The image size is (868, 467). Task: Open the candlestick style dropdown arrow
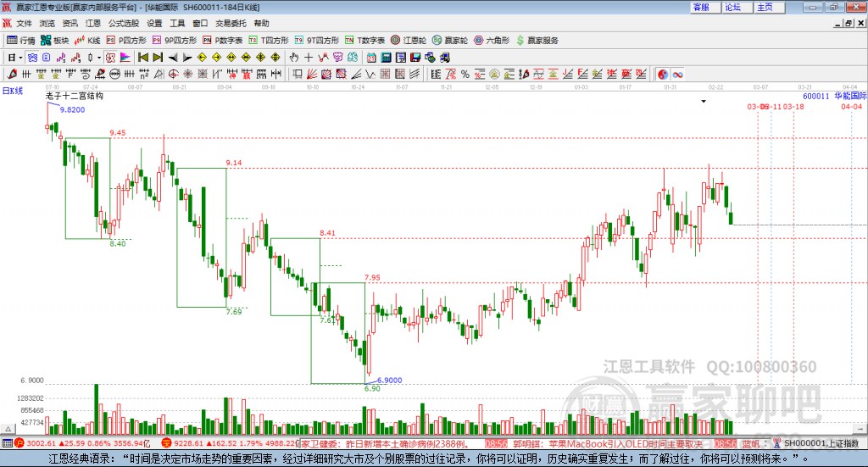[99, 57]
